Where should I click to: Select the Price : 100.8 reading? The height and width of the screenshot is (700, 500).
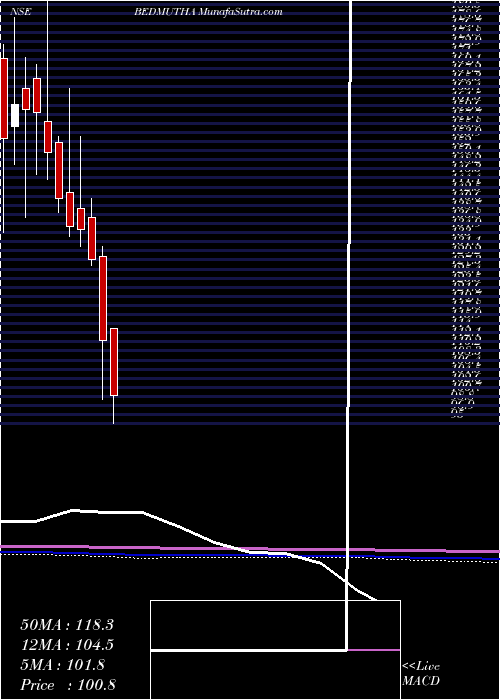point(68,685)
